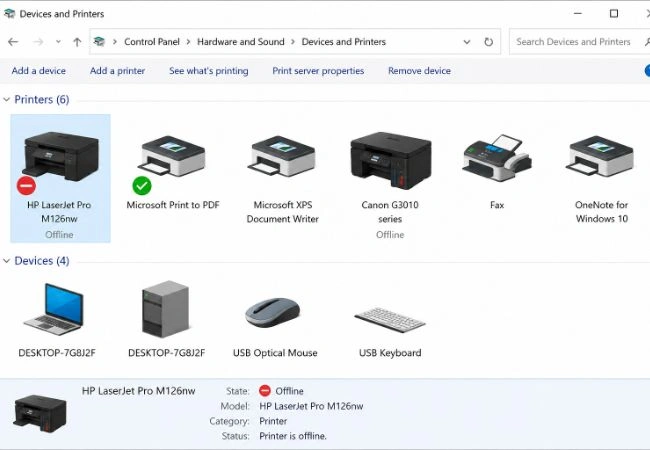This screenshot has height=450, width=650.
Task: Click Devices and Printers breadcrumb segment
Action: [x=344, y=42]
